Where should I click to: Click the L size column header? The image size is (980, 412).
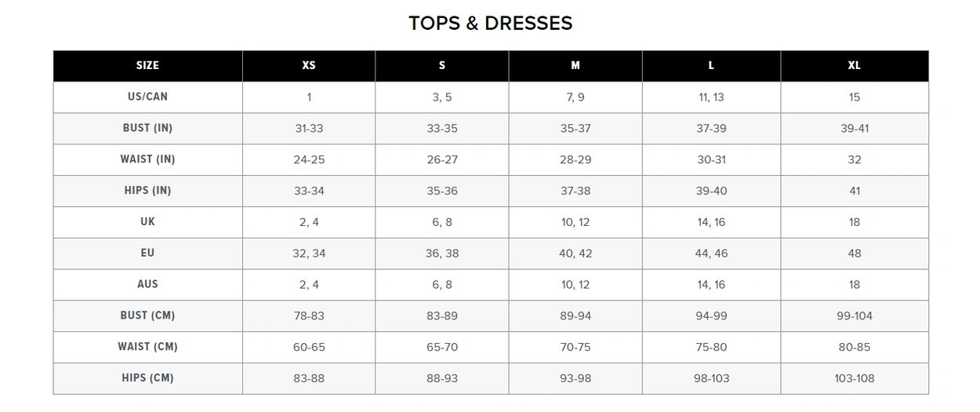pos(711,66)
